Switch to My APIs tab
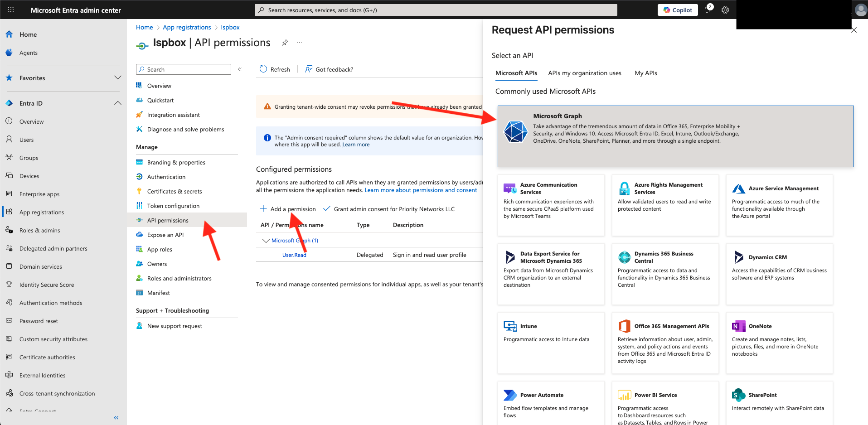This screenshot has width=868, height=425. (x=645, y=73)
